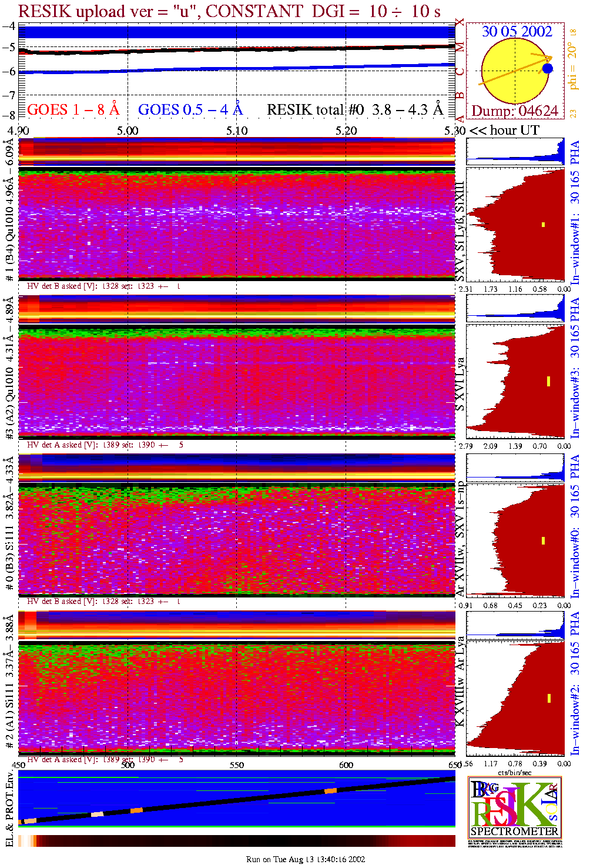
Task: Click the << hour UT axis label
Action: 504,130
